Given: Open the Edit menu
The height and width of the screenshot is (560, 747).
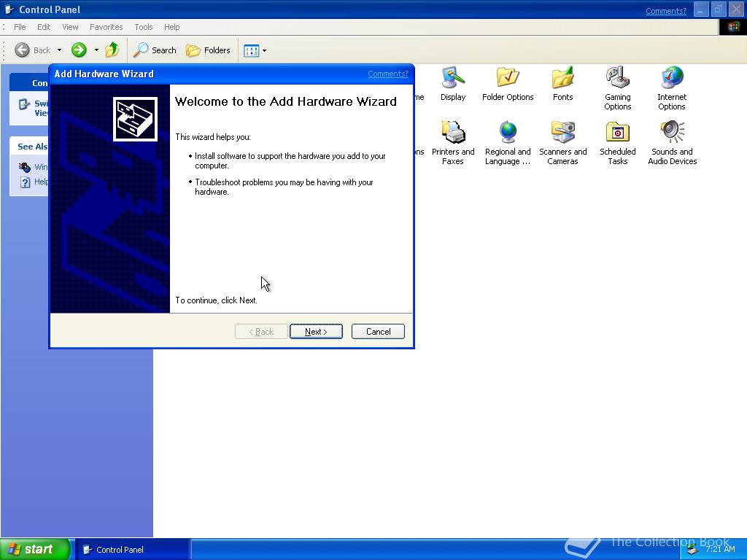Looking at the screenshot, I should coord(44,27).
